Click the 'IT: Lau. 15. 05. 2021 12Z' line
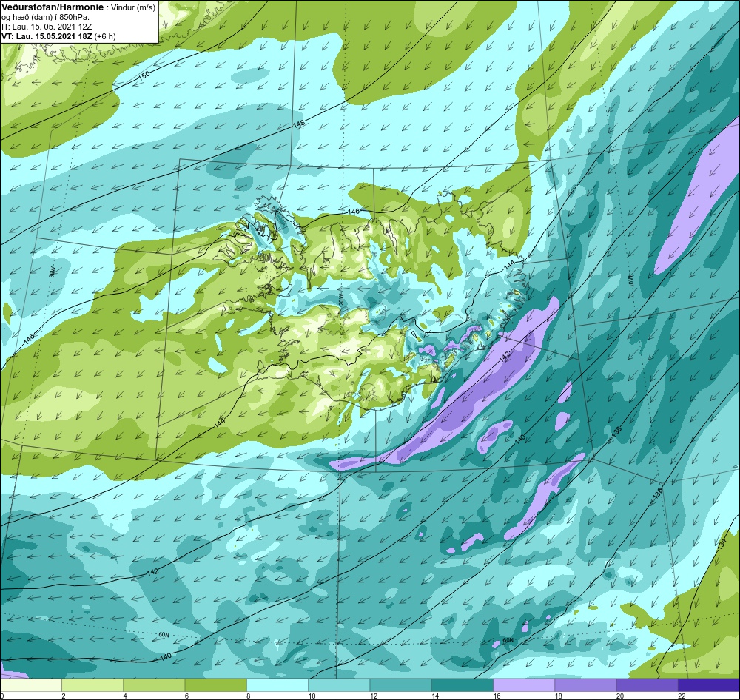Screen dimensions: 740x700 click(x=45, y=27)
